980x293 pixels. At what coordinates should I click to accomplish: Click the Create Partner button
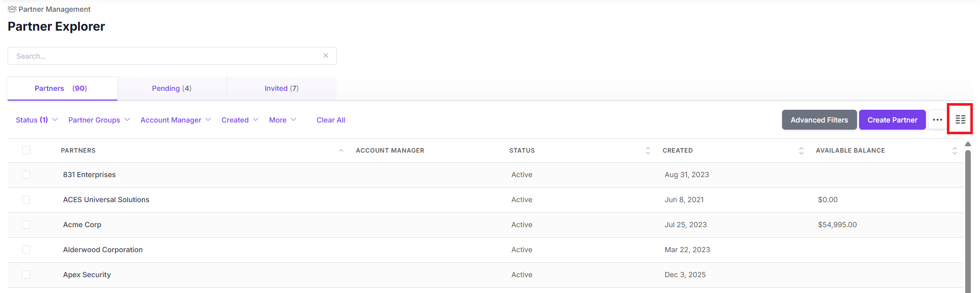(x=892, y=120)
